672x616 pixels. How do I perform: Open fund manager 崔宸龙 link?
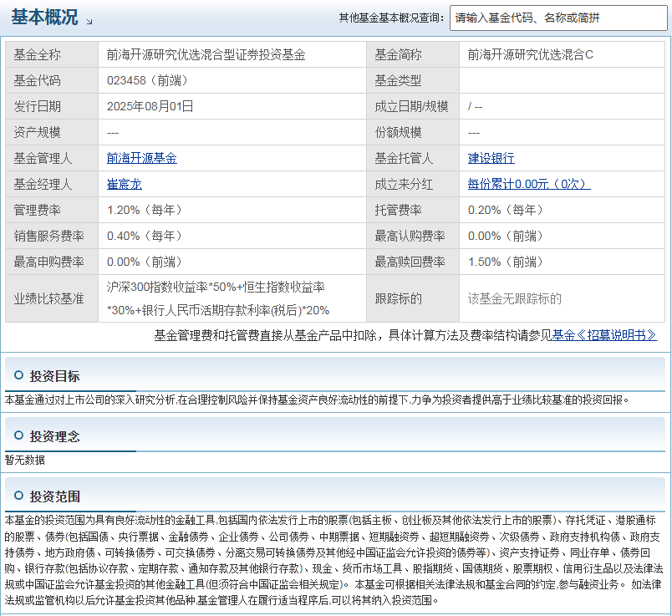[125, 185]
